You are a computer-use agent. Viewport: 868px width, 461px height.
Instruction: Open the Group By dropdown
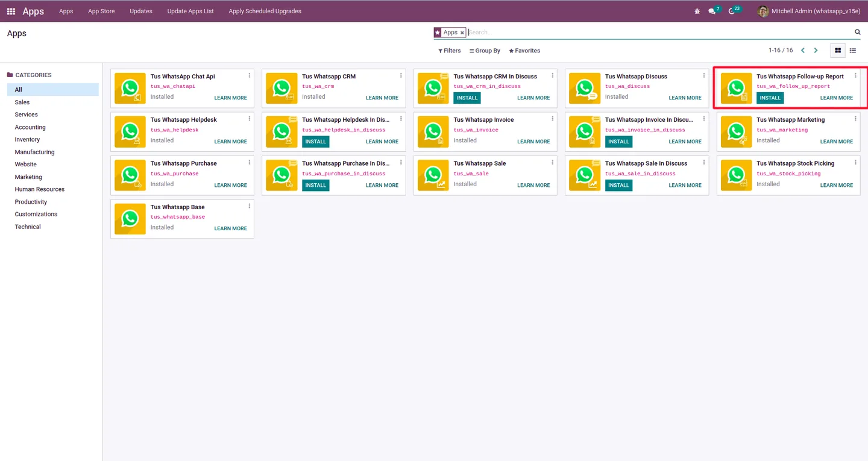pyautogui.click(x=485, y=51)
